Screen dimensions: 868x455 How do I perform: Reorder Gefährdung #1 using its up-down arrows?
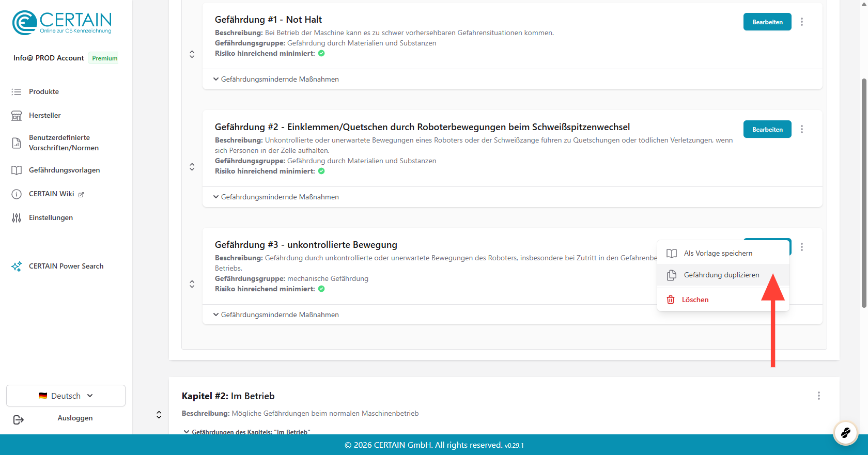[192, 54]
